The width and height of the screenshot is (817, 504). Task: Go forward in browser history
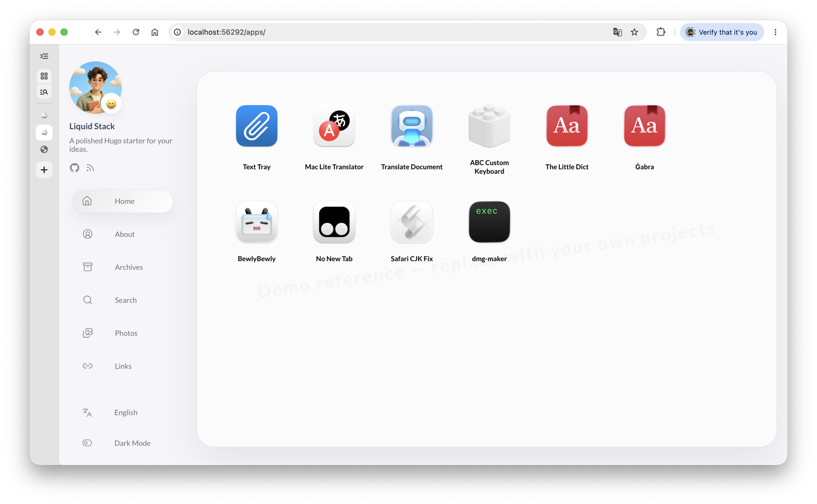[x=117, y=32]
